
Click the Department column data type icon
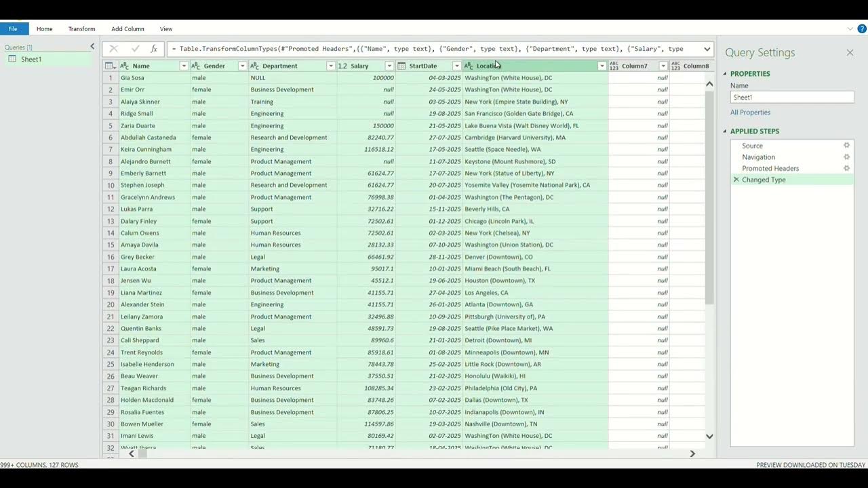click(254, 66)
